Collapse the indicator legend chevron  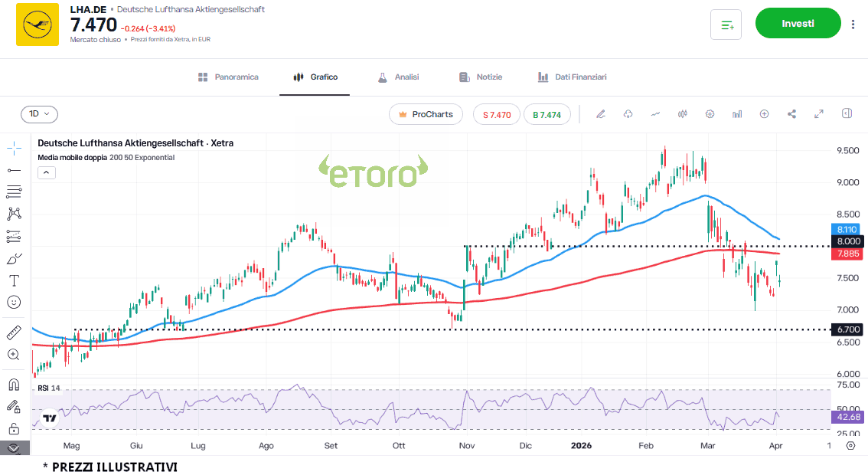(x=46, y=172)
